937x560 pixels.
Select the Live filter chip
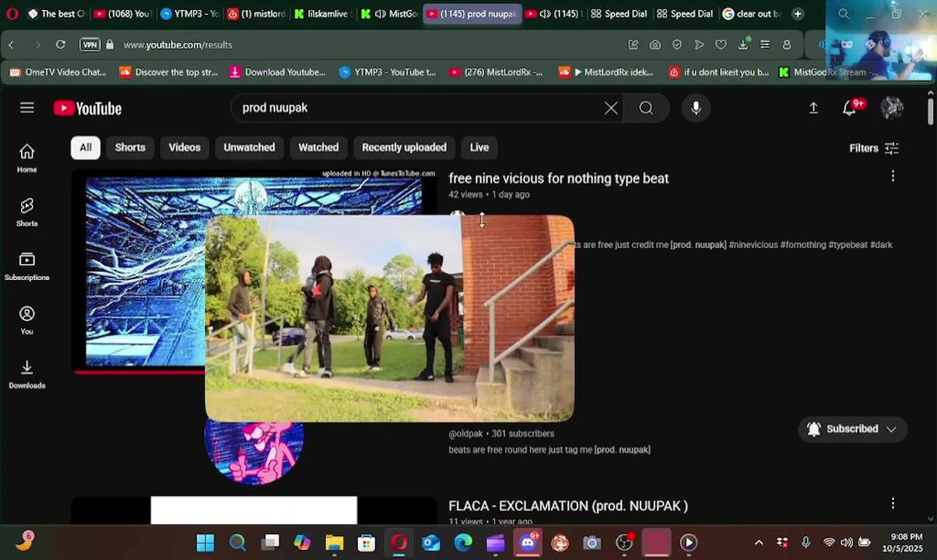coord(479,147)
